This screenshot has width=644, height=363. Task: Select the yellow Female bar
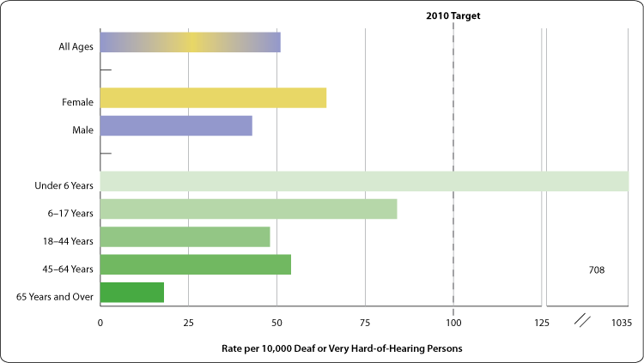(x=213, y=98)
